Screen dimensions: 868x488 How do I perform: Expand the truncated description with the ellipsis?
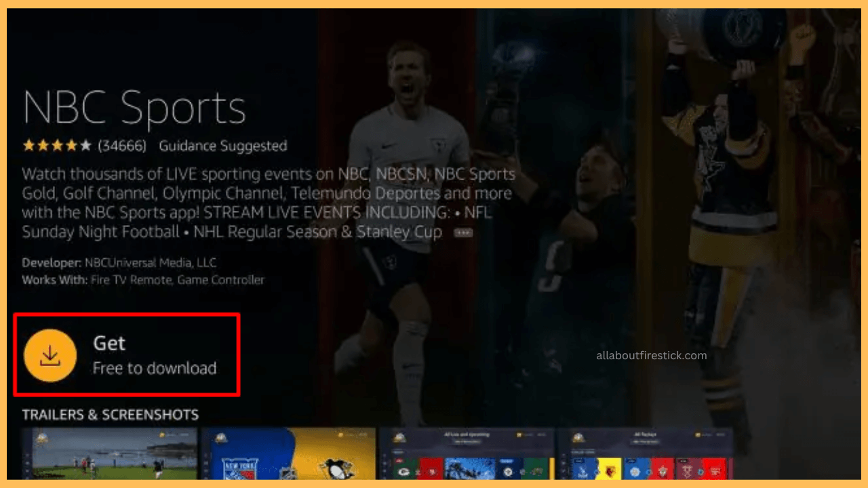(x=463, y=232)
